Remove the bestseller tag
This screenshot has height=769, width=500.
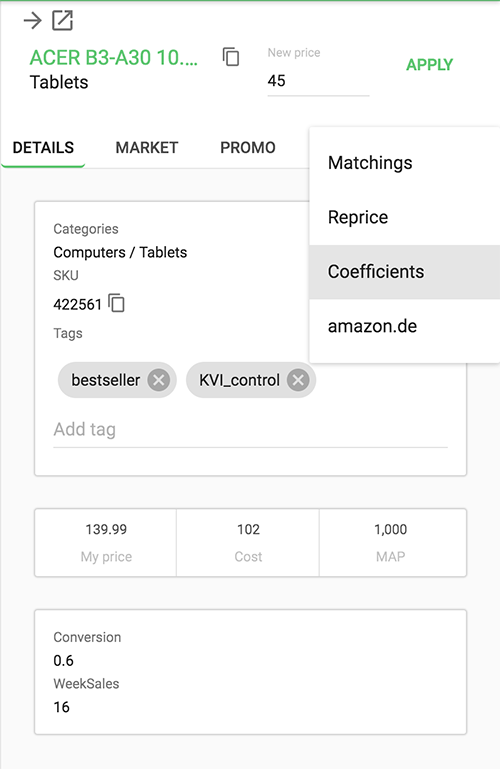(159, 380)
